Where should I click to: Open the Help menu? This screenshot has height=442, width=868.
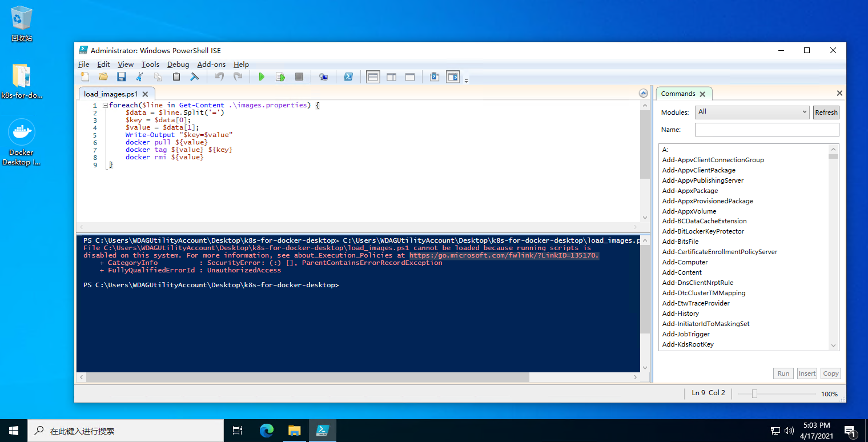242,65
